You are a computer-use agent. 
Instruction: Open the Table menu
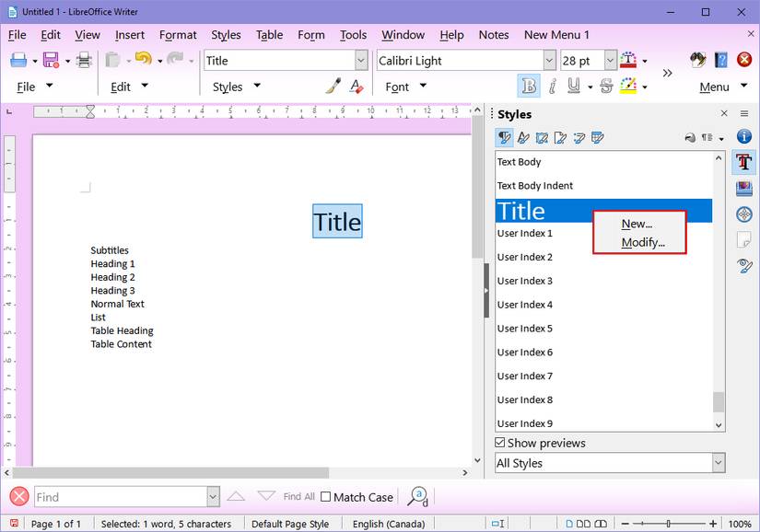click(x=268, y=35)
